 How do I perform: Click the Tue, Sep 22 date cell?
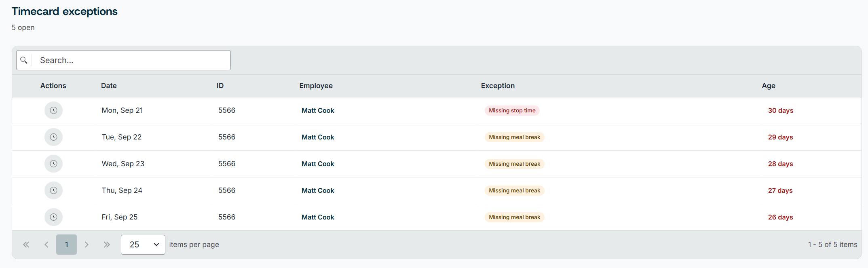tap(122, 137)
